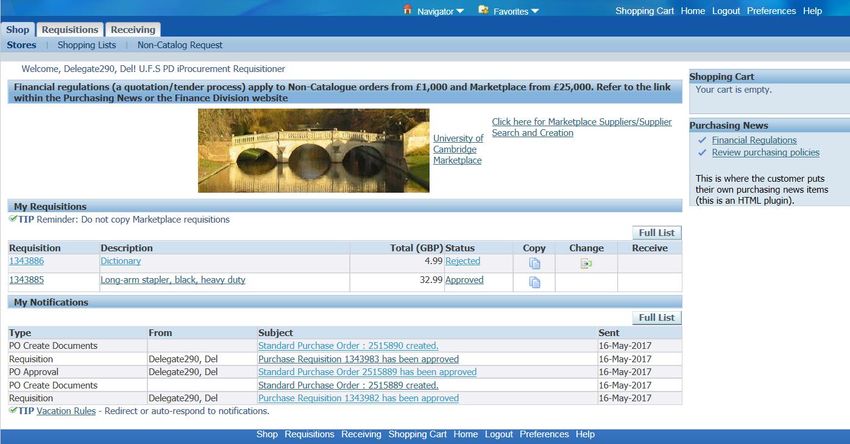Open Help in the top header
This screenshot has height=444, width=850.
[812, 11]
